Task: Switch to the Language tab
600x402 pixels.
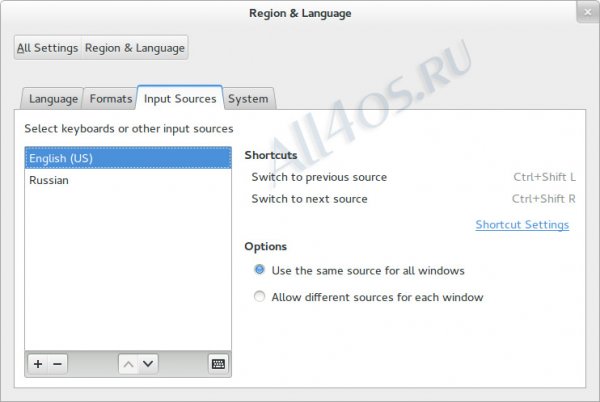Action: coord(53,99)
